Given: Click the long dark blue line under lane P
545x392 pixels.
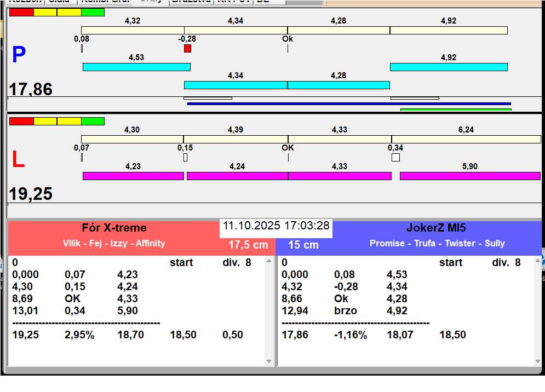Looking at the screenshot, I should pos(349,103).
